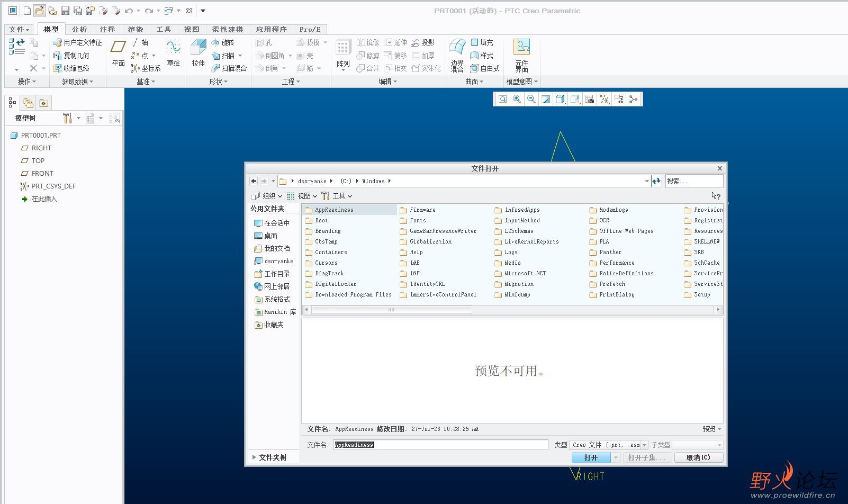Click the Refresh icon beside the path bar
This screenshot has width=848, height=504.
[x=656, y=181]
